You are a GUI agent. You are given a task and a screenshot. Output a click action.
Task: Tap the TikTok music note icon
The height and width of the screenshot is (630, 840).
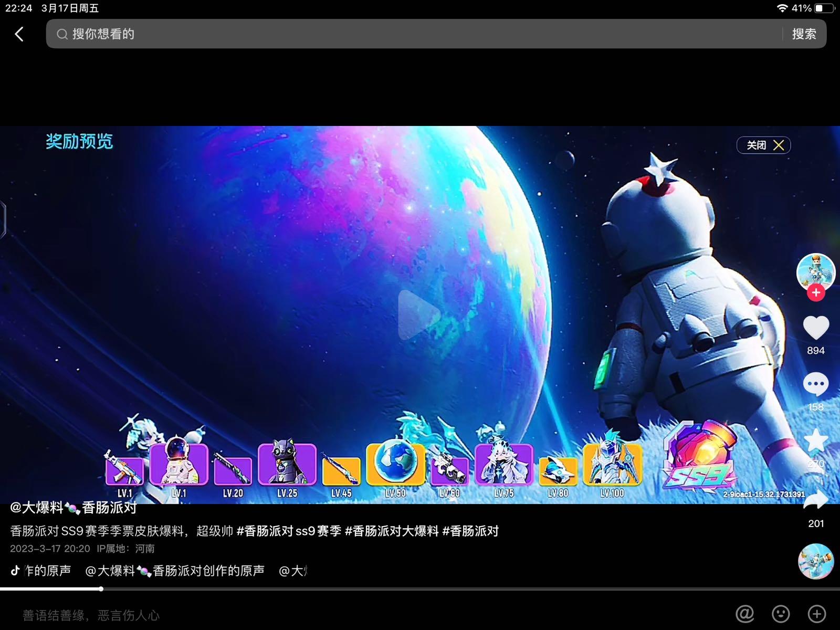[15, 571]
